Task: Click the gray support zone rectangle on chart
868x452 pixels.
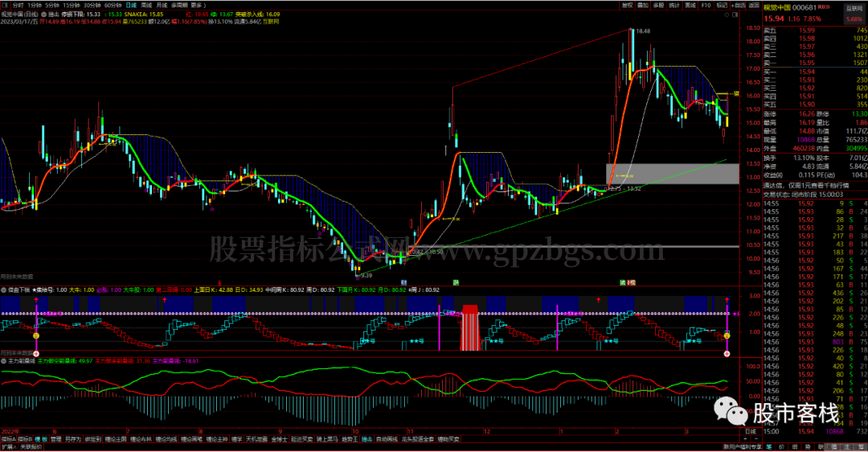Action: (673, 174)
